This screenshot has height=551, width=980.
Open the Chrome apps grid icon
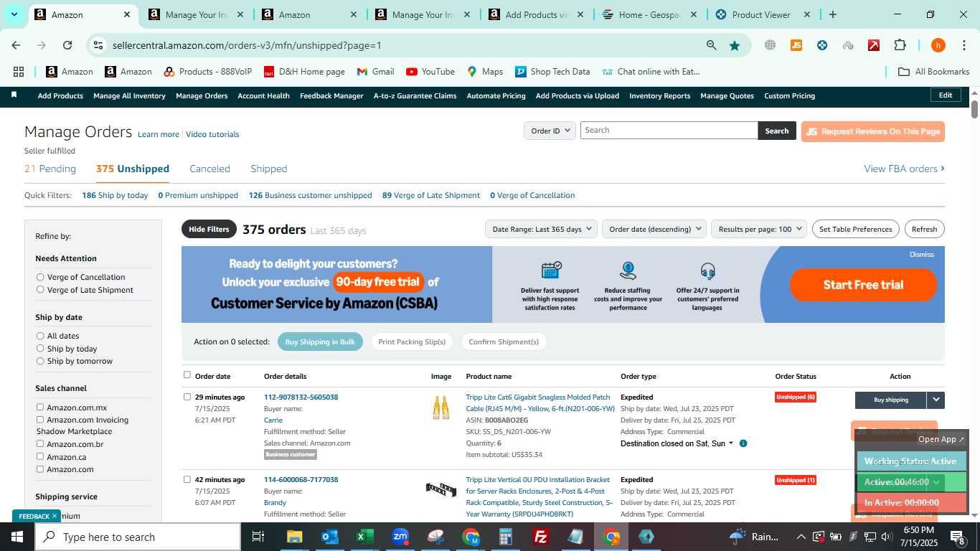19,72
